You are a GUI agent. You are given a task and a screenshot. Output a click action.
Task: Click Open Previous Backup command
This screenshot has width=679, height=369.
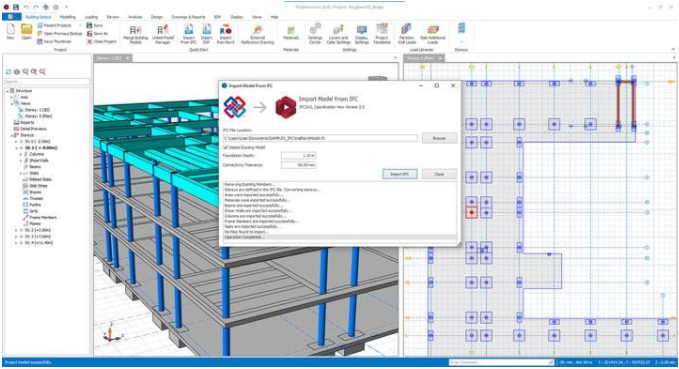(x=59, y=33)
